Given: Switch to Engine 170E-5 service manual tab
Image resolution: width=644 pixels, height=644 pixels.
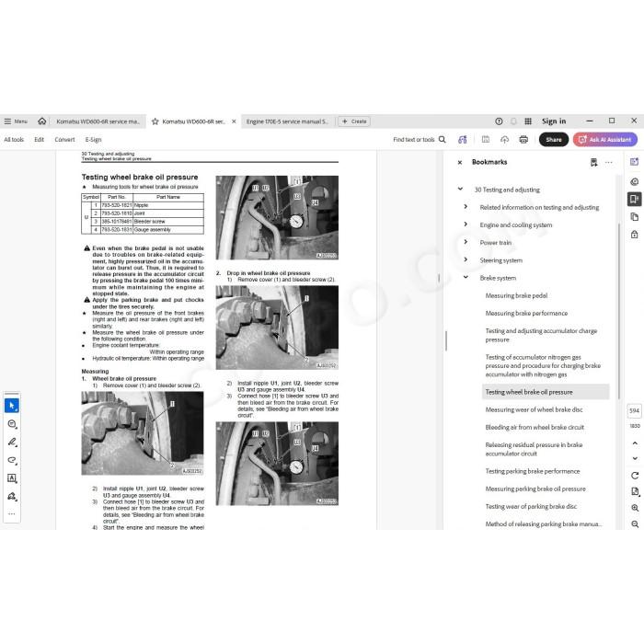Looking at the screenshot, I should click(x=287, y=121).
